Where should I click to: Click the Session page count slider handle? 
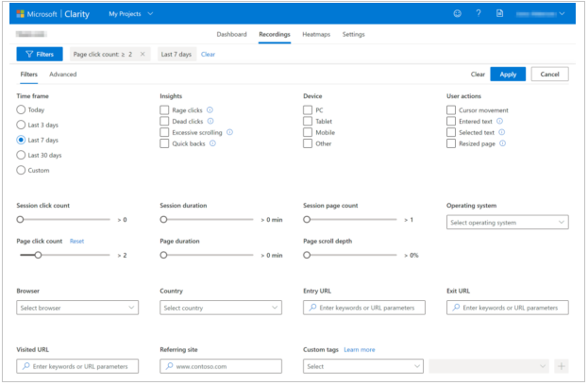pos(307,219)
